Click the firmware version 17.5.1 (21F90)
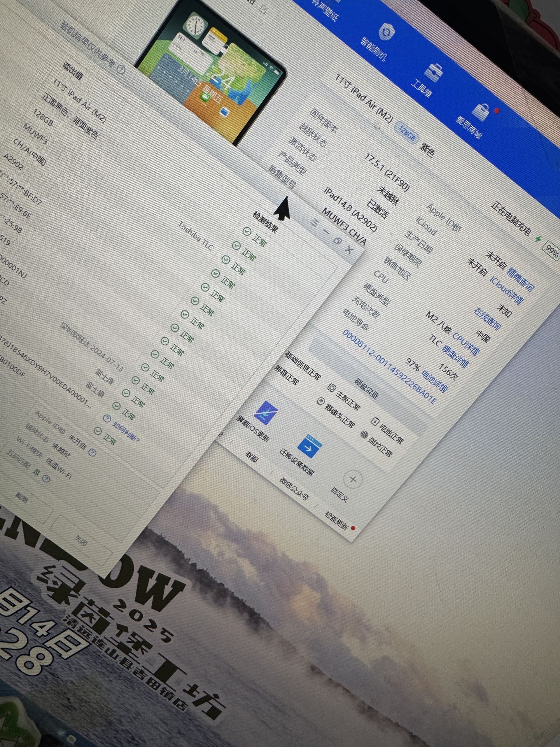 (x=387, y=172)
